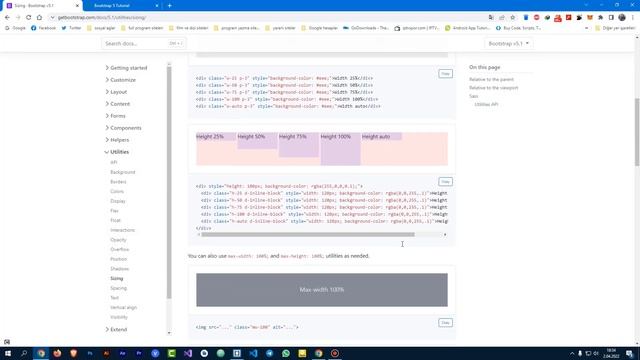Open the Spacing utilities link
The image size is (640, 360).
click(118, 288)
